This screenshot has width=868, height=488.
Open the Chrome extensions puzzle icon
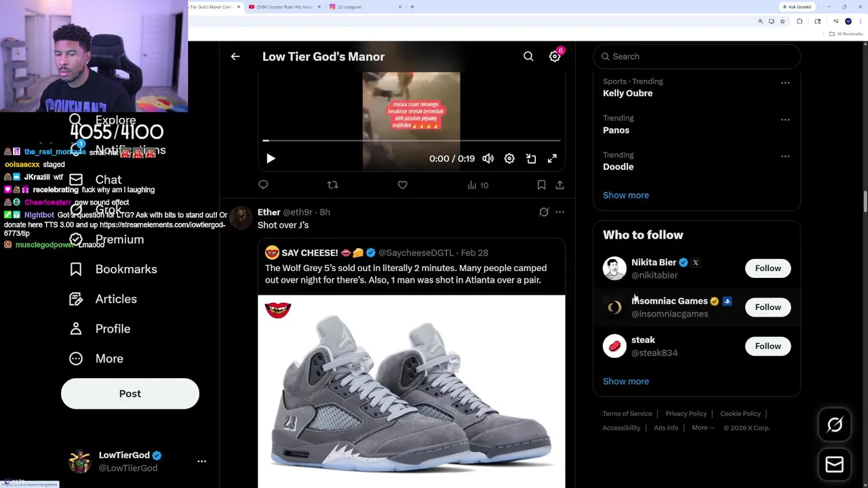800,21
